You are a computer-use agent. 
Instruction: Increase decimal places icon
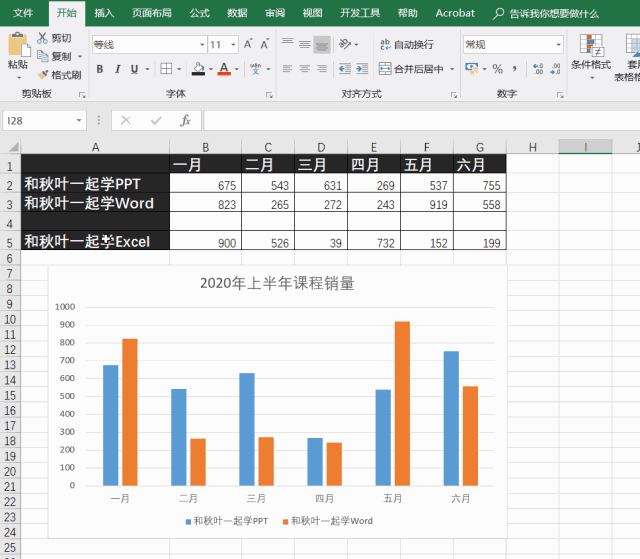(x=538, y=69)
